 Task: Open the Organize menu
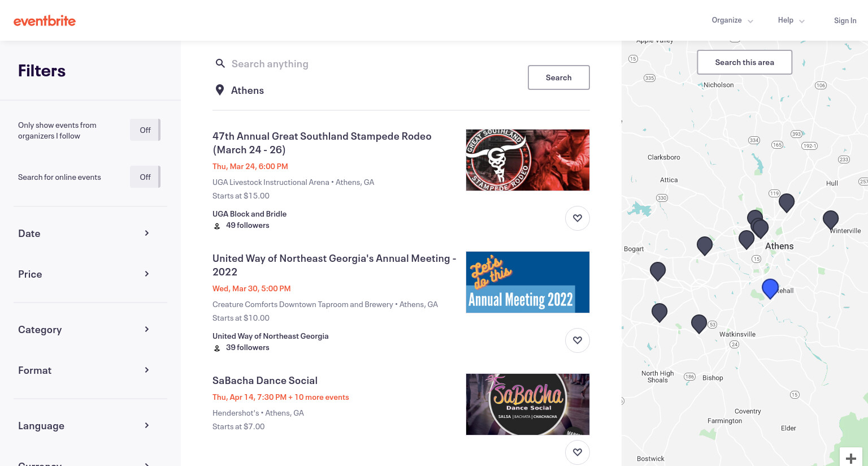[x=732, y=20]
